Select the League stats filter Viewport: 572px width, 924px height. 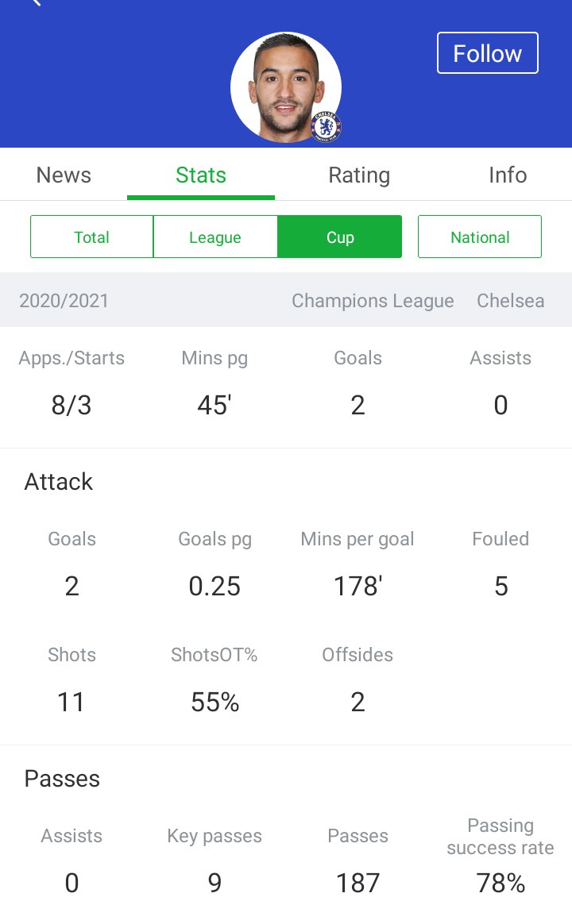click(215, 237)
